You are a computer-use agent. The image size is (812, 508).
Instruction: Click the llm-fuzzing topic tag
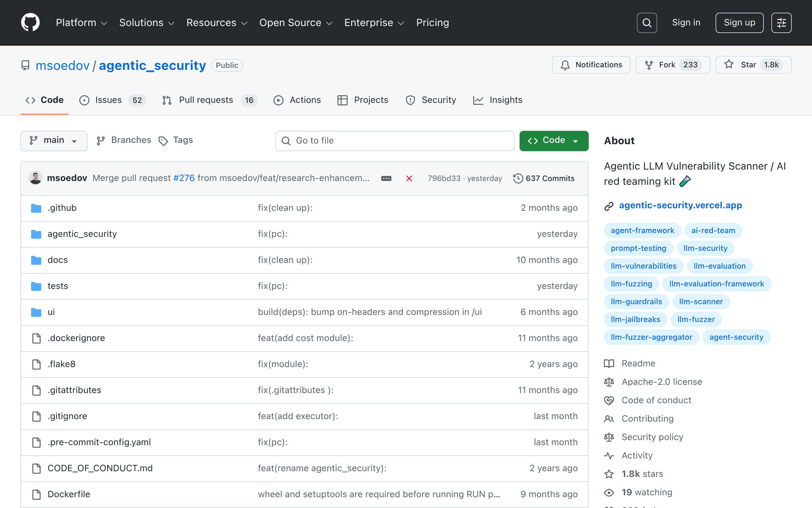point(631,284)
